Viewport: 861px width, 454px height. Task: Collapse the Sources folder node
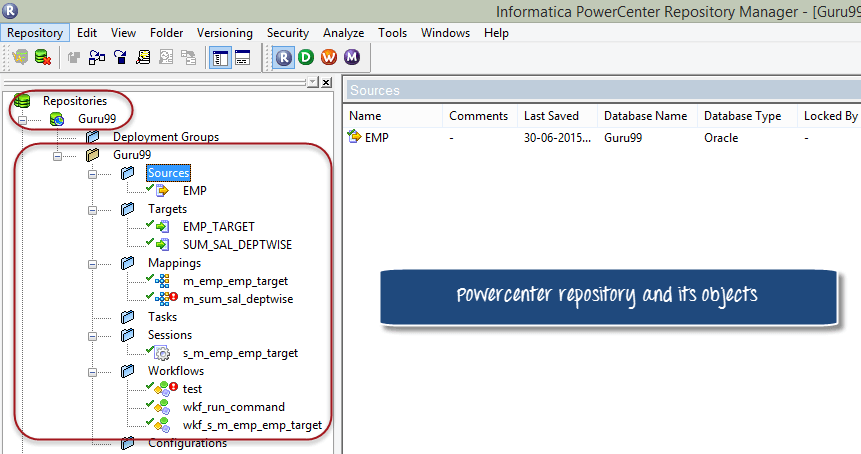(93, 174)
